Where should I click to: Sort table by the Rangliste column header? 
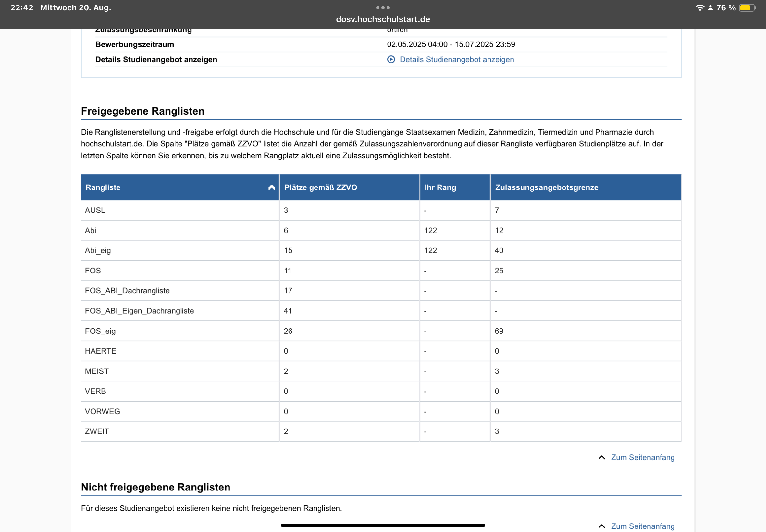pyautogui.click(x=180, y=187)
